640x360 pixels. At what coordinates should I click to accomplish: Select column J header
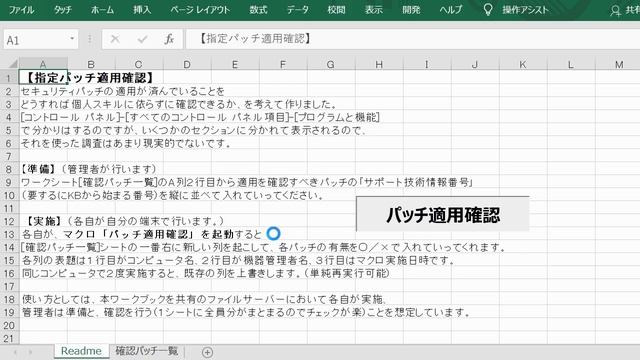click(x=475, y=64)
